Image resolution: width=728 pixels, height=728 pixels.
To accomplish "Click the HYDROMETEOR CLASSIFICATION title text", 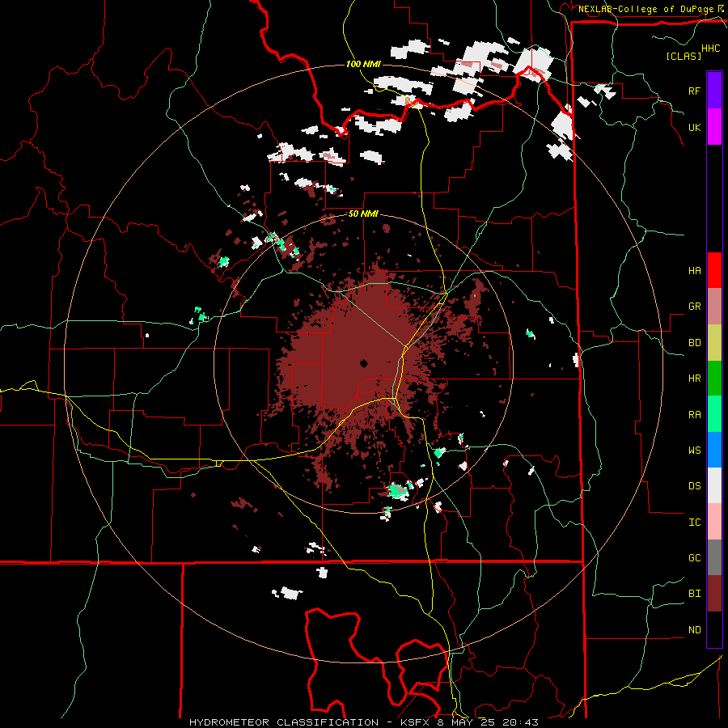I will pyautogui.click(x=284, y=722).
